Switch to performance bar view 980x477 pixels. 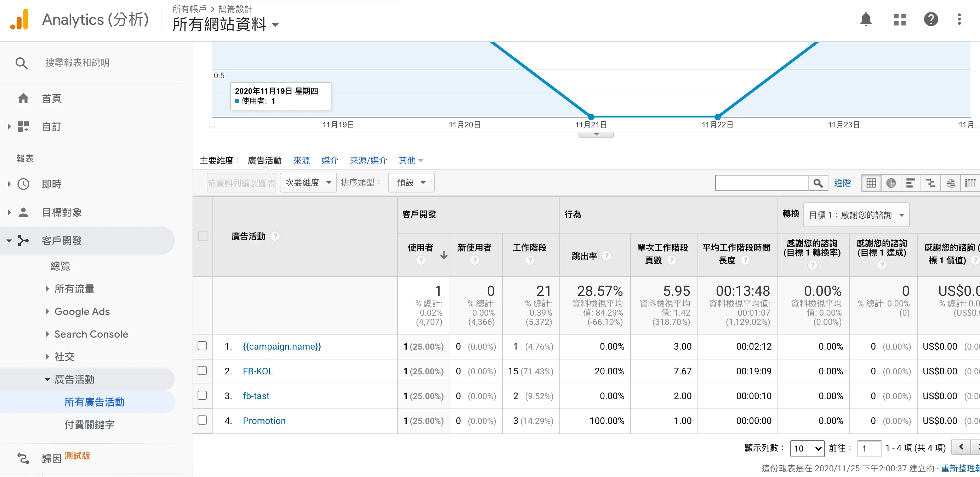[910, 183]
